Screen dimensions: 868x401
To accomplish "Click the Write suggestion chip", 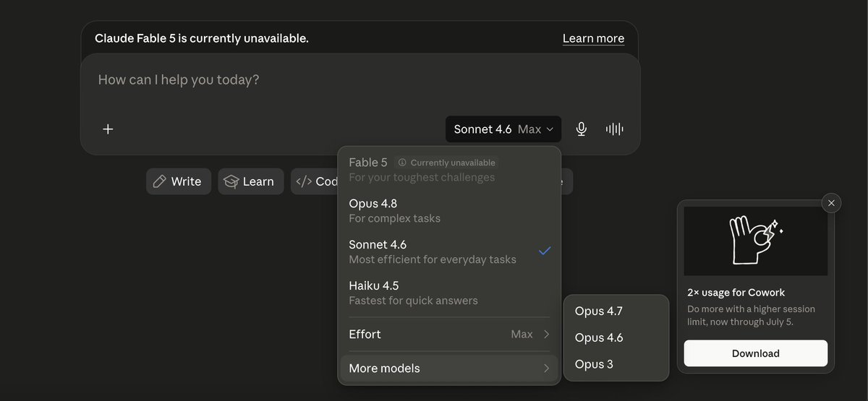I will click(x=179, y=181).
